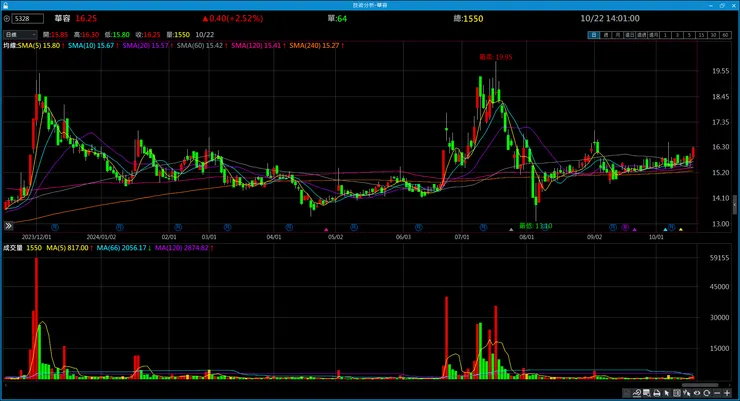Click the crosshair cursor tool icon
This screenshot has height=401, width=740.
(x=687, y=393)
